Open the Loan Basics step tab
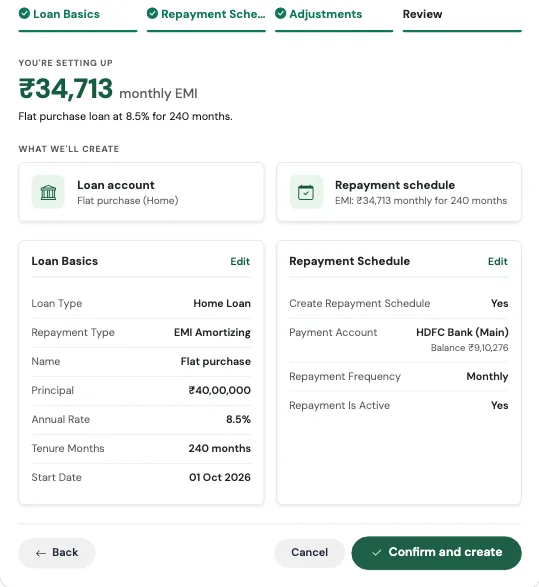This screenshot has height=587, width=539. (x=78, y=18)
